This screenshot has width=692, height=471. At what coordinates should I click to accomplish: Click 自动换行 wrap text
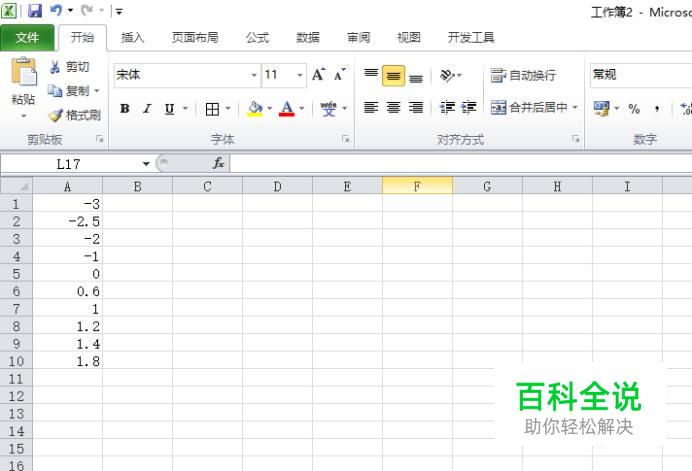pos(523,75)
